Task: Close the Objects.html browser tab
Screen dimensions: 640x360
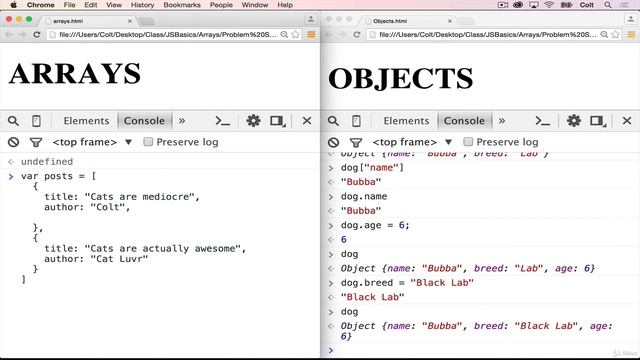Action: (450, 21)
